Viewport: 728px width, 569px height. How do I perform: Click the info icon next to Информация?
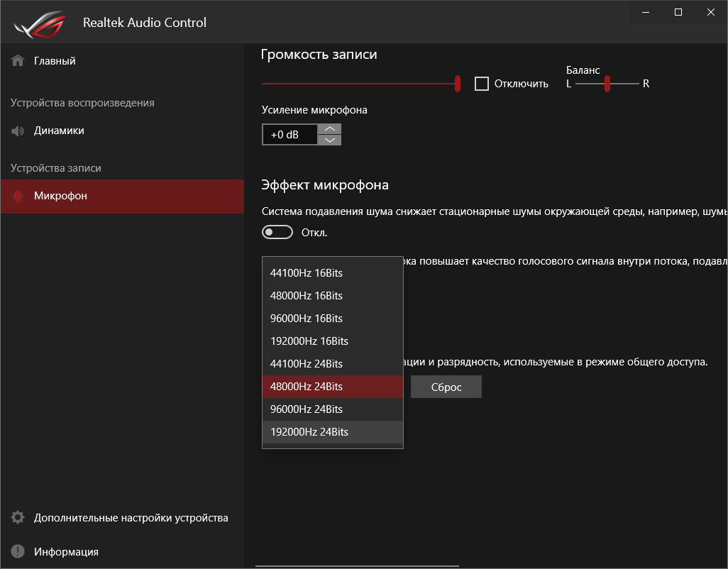coord(16,551)
